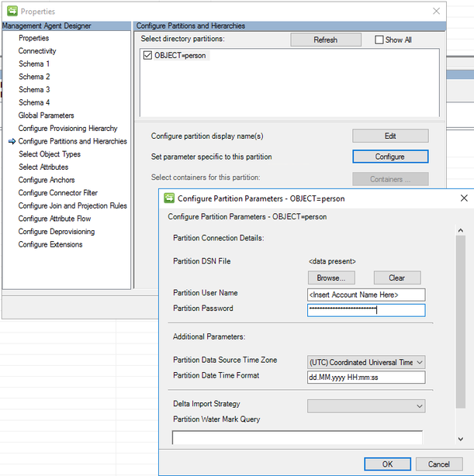
Task: Select the OBJECT=person partition row
Action: 180,56
